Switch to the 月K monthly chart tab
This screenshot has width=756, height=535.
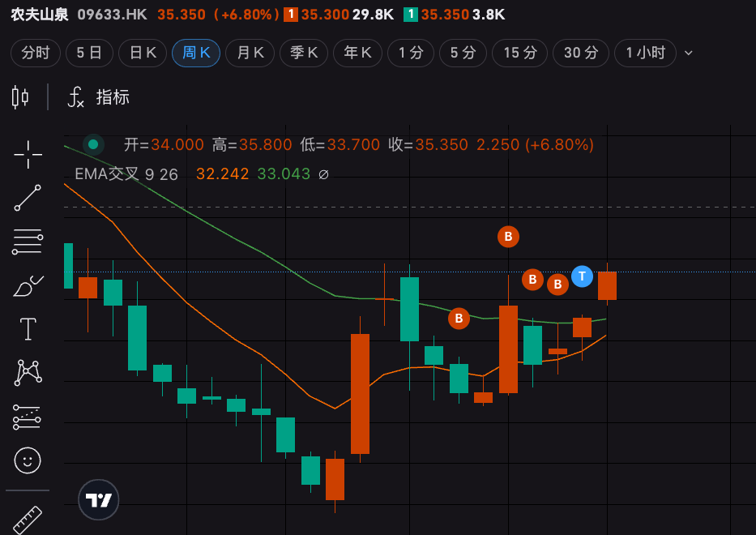pyautogui.click(x=250, y=53)
